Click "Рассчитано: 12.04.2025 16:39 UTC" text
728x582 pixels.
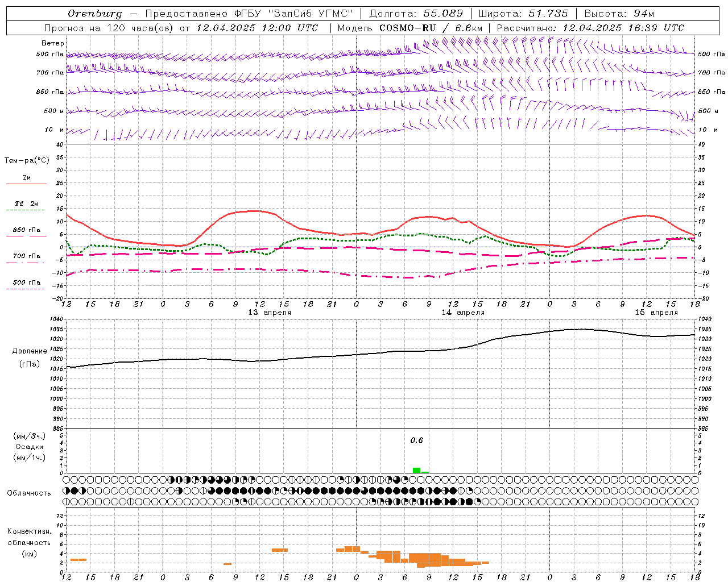[x=590, y=28]
